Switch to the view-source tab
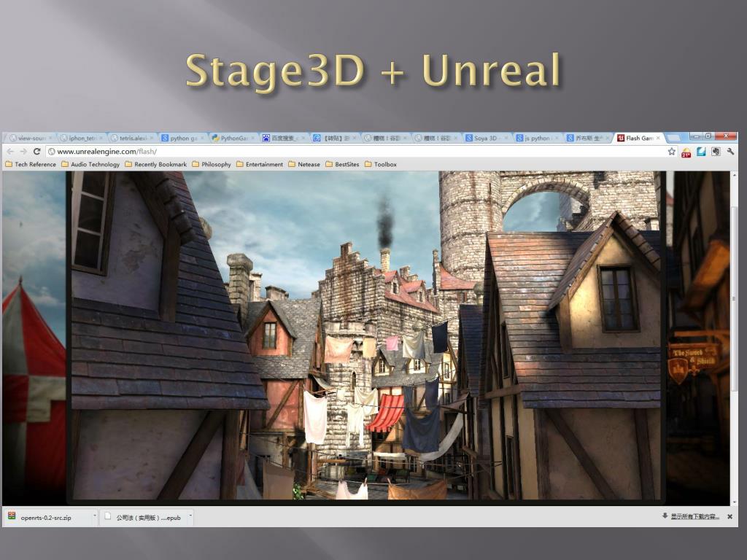The height and width of the screenshot is (560, 747). (x=28, y=138)
